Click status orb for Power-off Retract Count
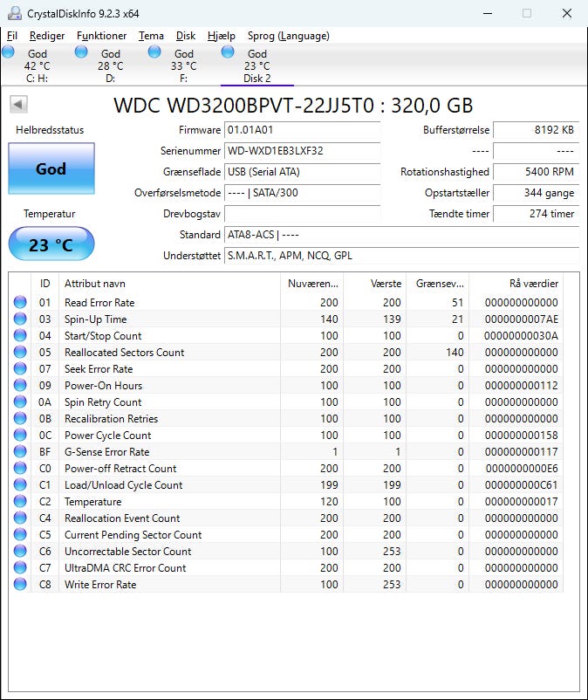Viewport: 588px width, 700px height. point(20,468)
